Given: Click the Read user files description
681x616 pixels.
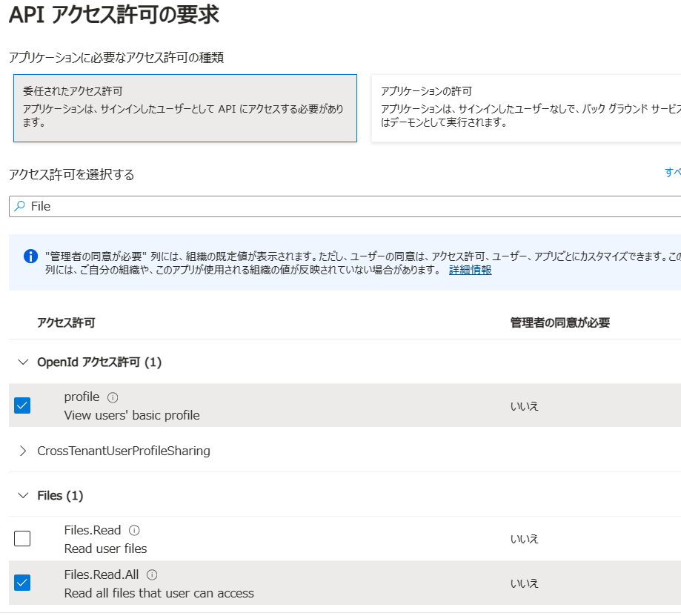Looking at the screenshot, I should pyautogui.click(x=105, y=549).
